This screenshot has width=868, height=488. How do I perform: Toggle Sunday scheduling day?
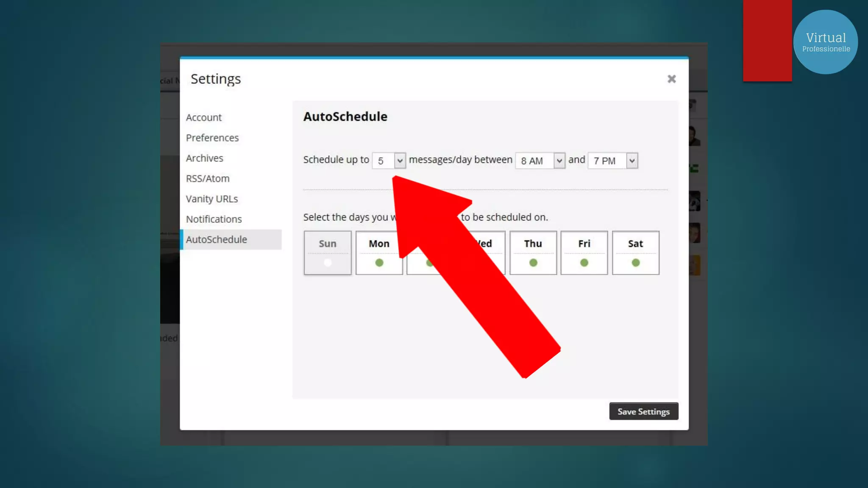pos(328,253)
